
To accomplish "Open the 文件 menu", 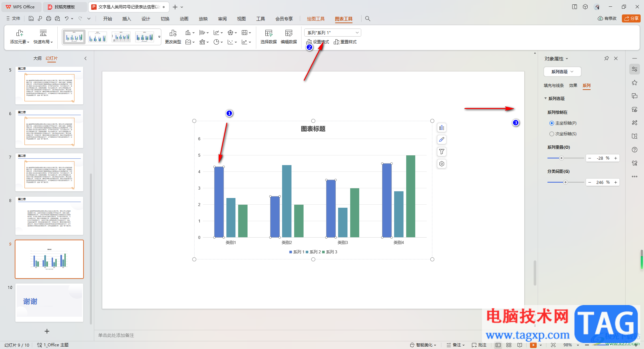I will coord(13,18).
